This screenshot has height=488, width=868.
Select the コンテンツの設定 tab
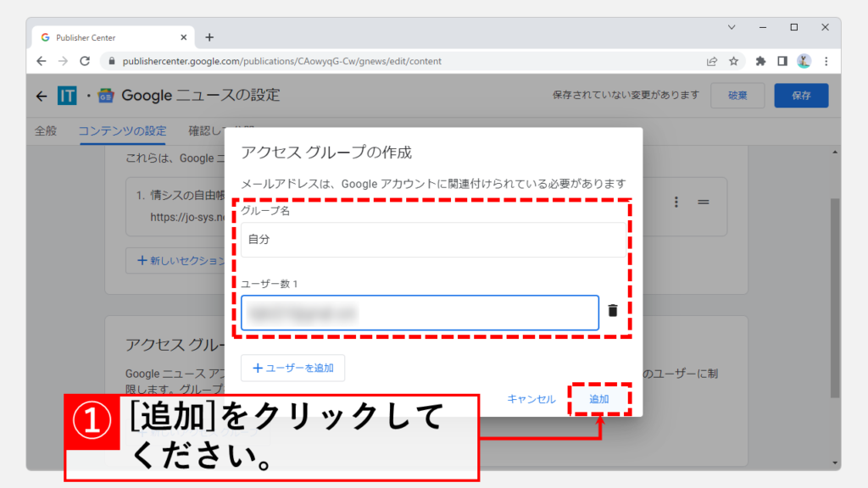tap(122, 131)
